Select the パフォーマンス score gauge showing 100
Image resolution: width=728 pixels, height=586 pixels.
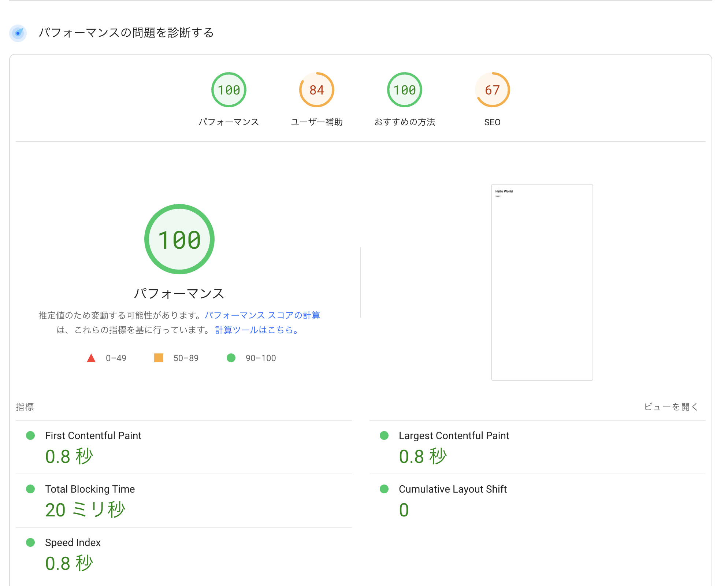pyautogui.click(x=229, y=90)
